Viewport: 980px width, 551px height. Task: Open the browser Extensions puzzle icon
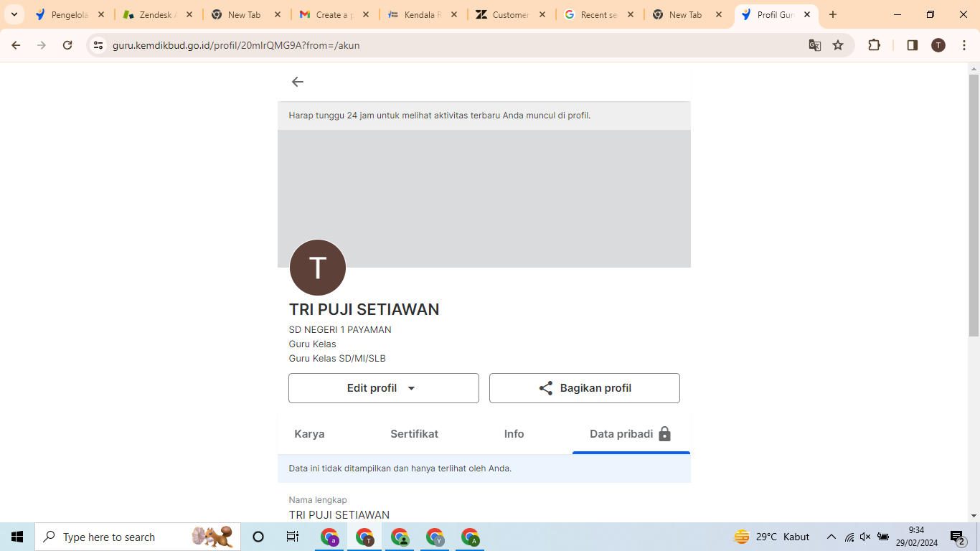(874, 45)
